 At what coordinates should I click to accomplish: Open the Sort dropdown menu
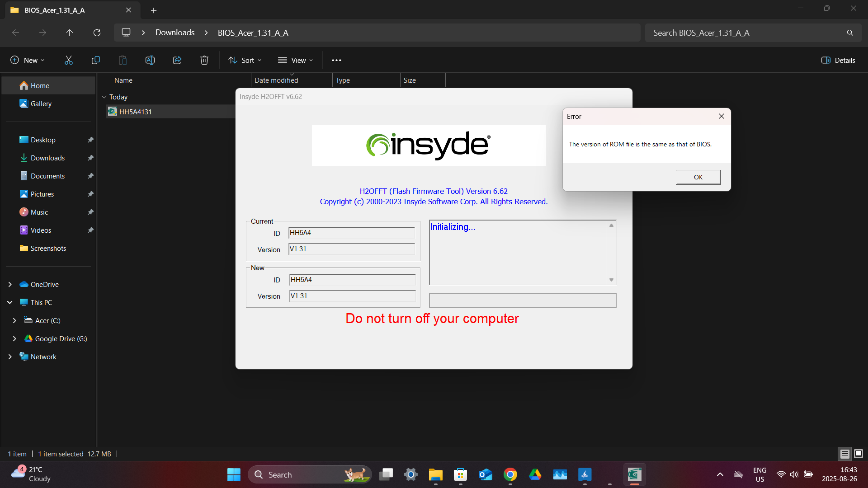(245, 60)
